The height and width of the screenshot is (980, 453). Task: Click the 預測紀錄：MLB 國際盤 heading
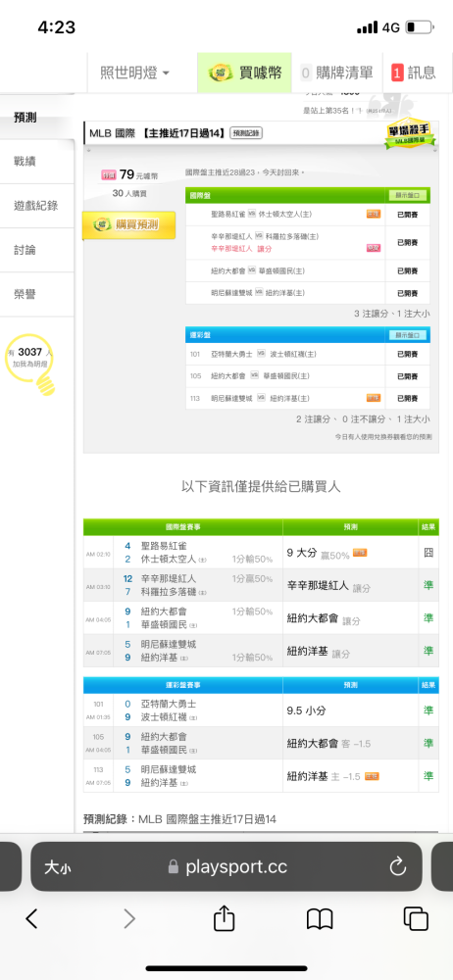(x=179, y=818)
